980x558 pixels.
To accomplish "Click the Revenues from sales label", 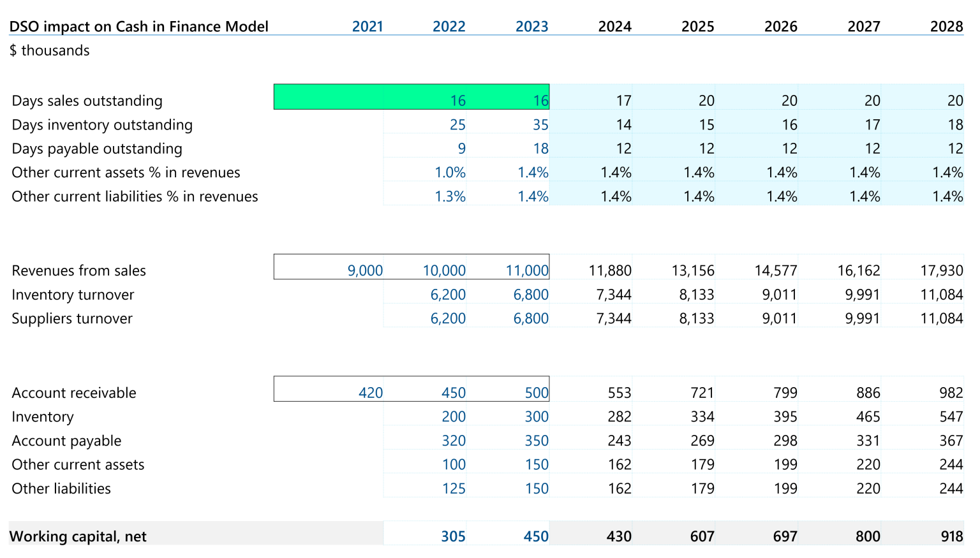I will coord(78,270).
